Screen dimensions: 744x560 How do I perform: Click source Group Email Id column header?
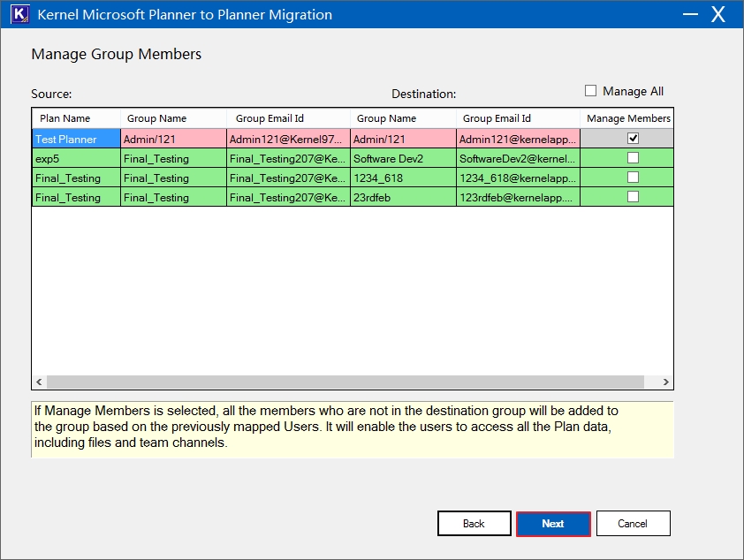(x=288, y=118)
